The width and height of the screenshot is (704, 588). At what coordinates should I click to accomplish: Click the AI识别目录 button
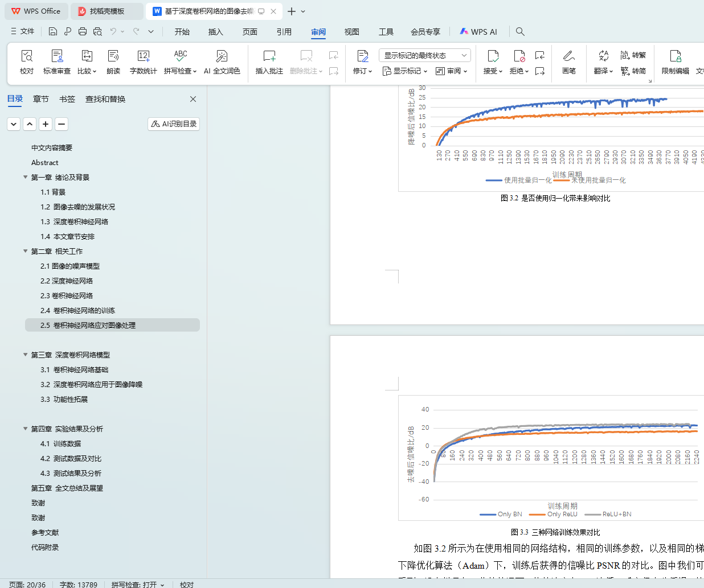(x=174, y=124)
